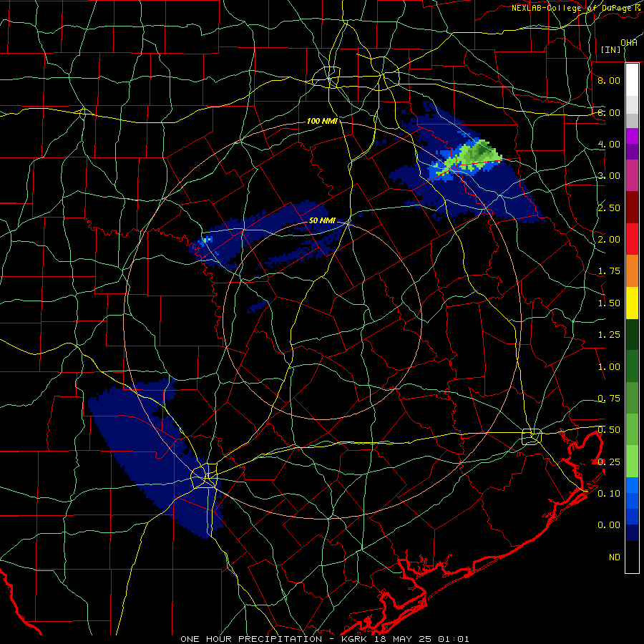
Task: Click the 'ONE HOUR PRECIPITATION' title text
Action: (x=251, y=639)
